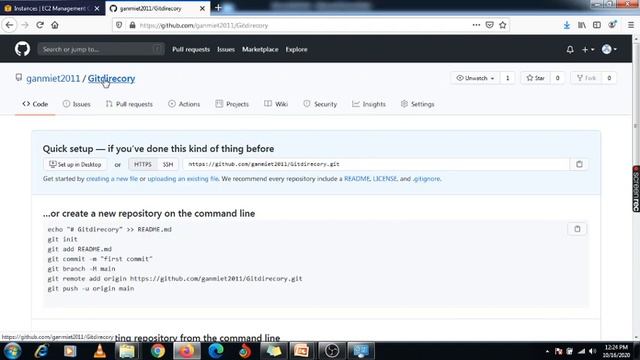Open the Pull requests repository tab

[129, 104]
